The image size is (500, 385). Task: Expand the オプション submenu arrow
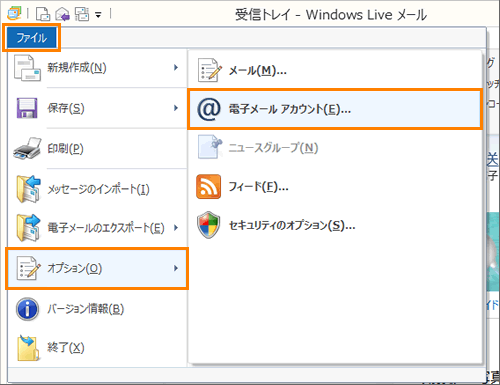click(176, 268)
